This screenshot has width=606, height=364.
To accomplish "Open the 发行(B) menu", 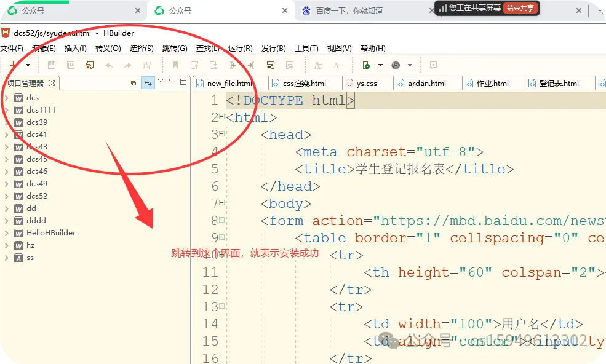I will click(273, 49).
